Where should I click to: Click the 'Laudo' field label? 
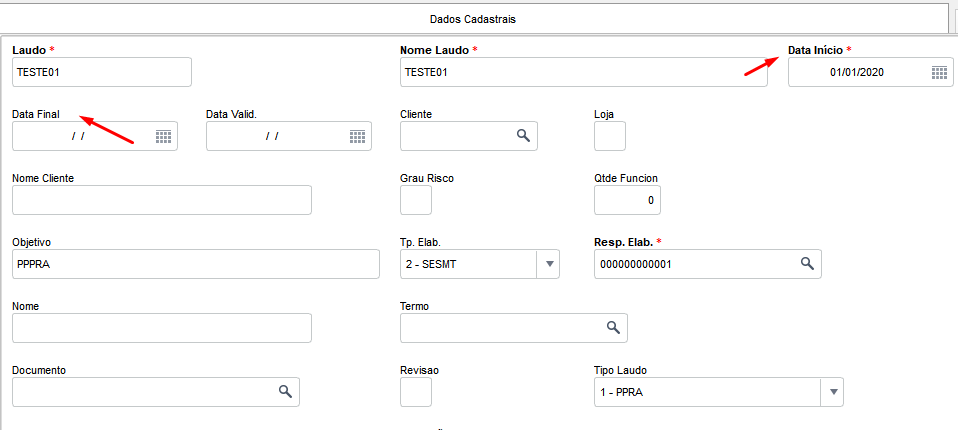pos(29,49)
